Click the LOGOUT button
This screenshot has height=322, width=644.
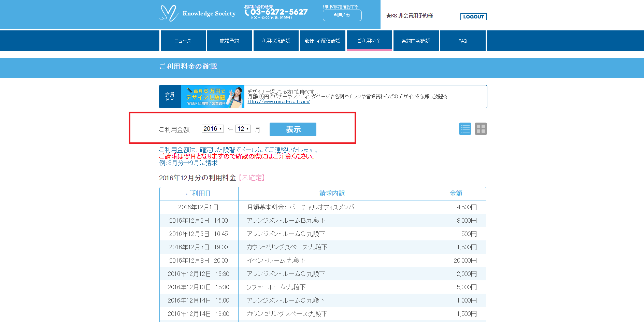click(473, 17)
